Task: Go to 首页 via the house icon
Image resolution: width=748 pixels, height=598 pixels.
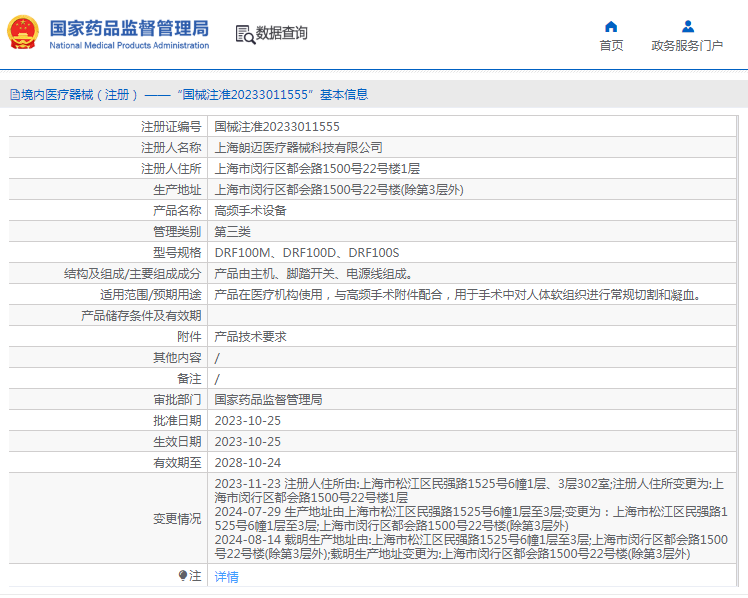Action: 611,26
